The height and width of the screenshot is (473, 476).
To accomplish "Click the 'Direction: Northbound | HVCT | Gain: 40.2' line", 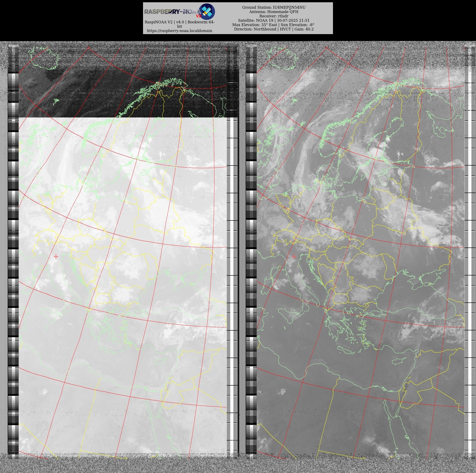I will coord(274,29).
